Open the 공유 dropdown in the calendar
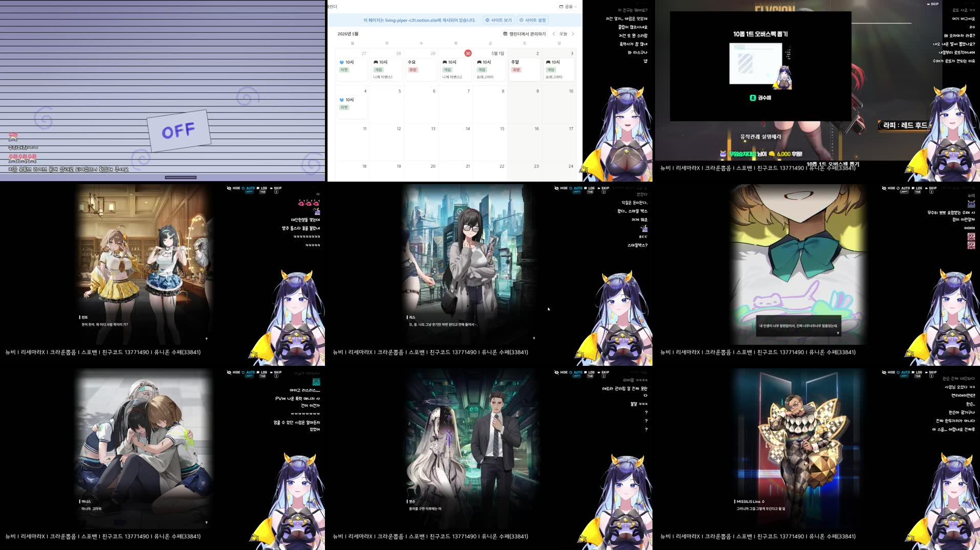 568,7
